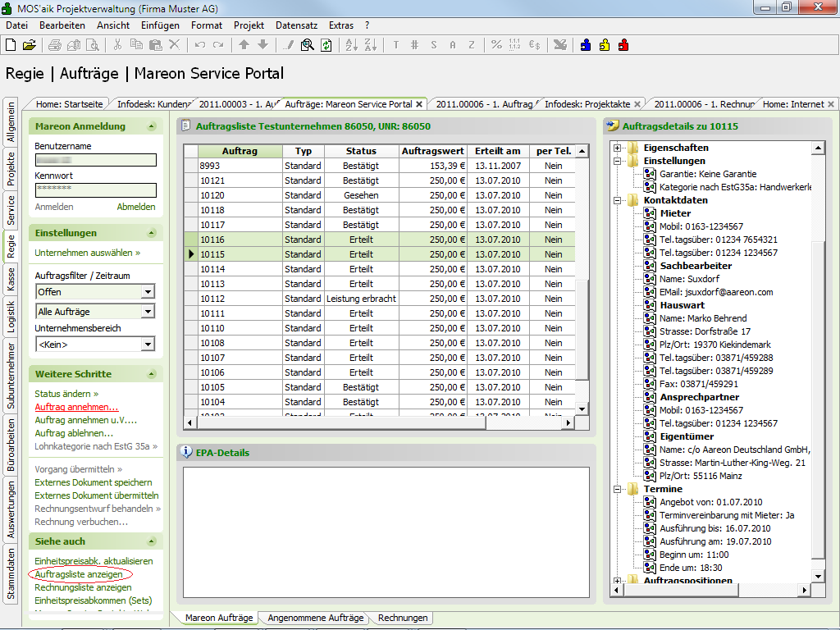Click the order list vertical scrollbar down arrow

(x=582, y=409)
